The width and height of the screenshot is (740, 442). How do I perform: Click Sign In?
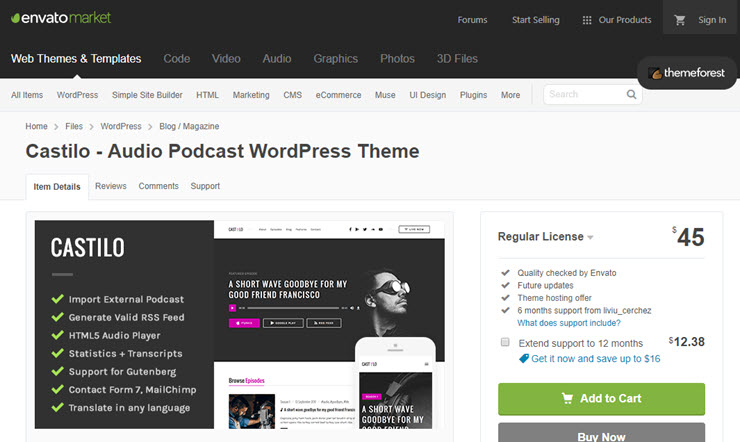(712, 20)
